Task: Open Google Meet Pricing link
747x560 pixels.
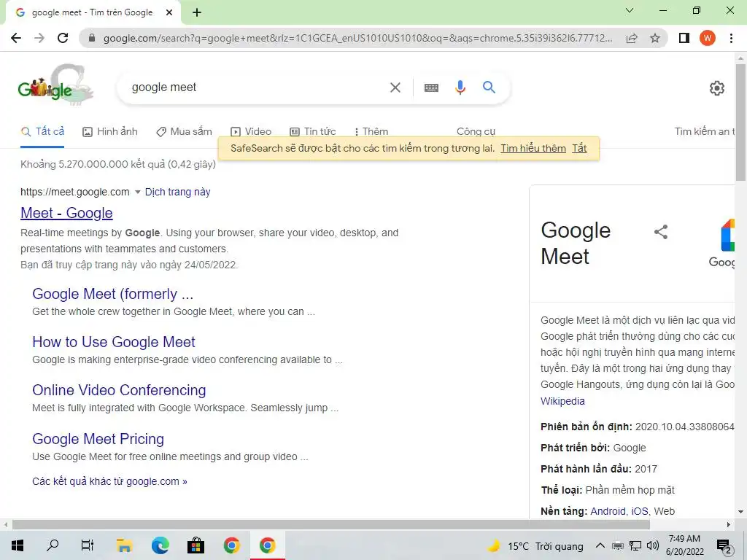Action: pos(98,438)
